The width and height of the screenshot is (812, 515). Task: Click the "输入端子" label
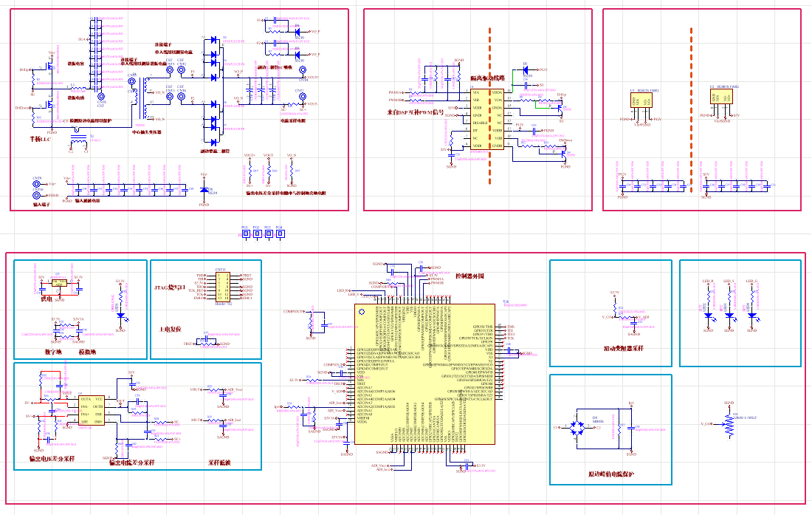click(42, 205)
